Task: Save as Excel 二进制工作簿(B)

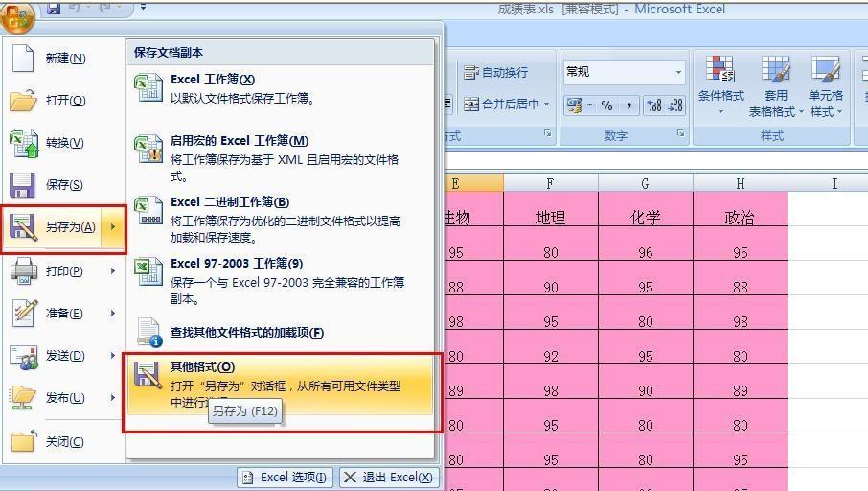Action: [x=280, y=220]
